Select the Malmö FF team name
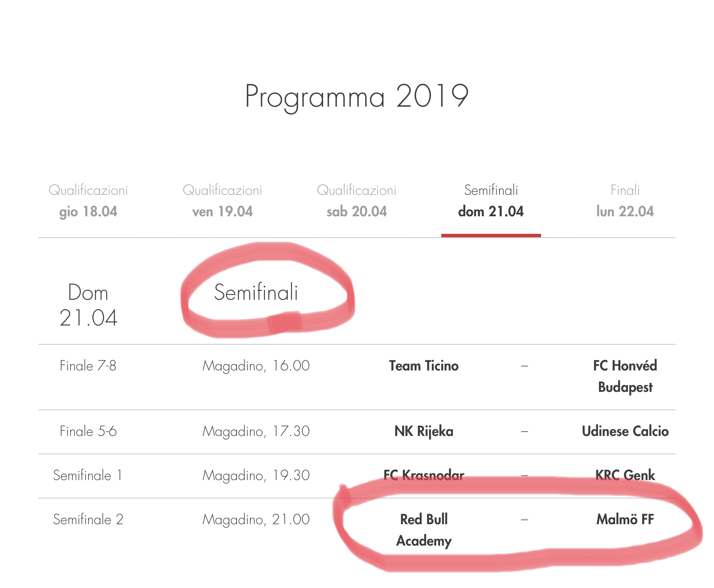Screen dimensions: 714x588 pos(625,519)
